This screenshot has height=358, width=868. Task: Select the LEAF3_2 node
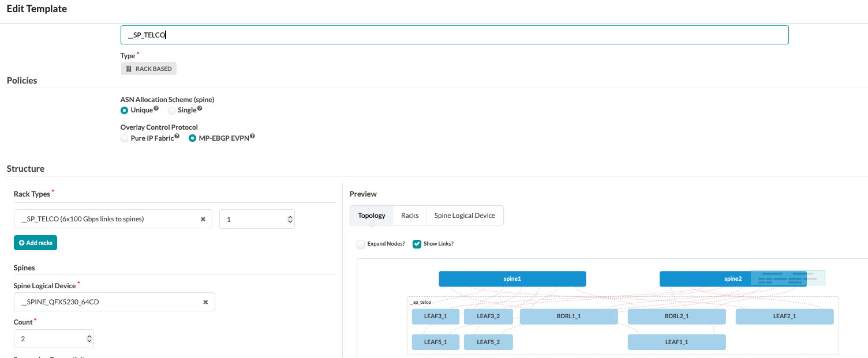[x=488, y=316]
